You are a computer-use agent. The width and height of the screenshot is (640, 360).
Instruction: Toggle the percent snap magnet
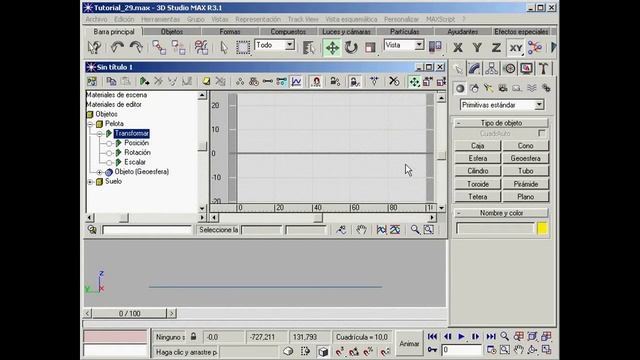[x=369, y=351]
